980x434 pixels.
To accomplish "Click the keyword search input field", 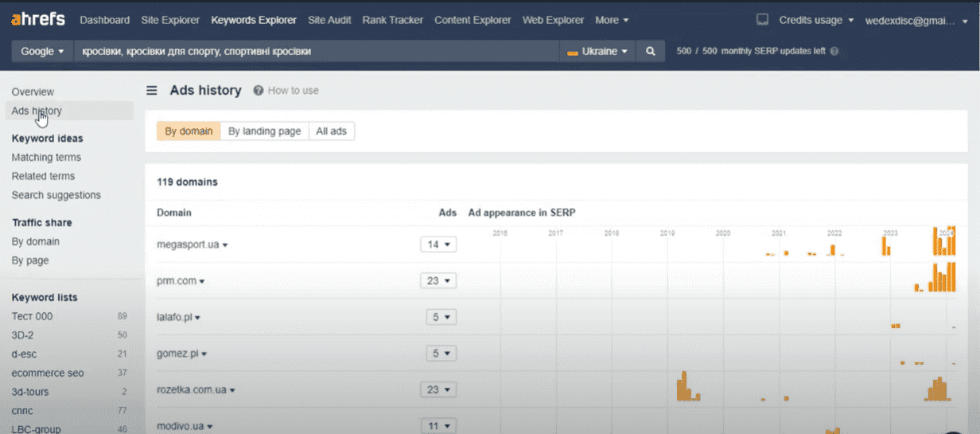I will pos(317,51).
